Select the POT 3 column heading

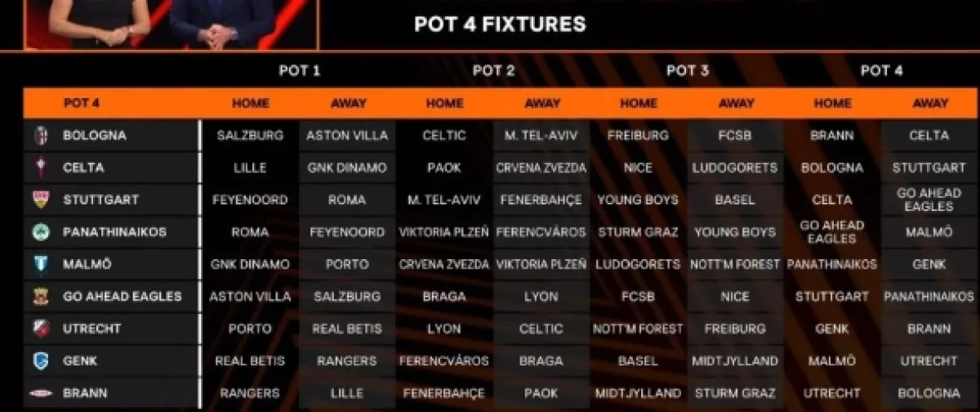(x=687, y=71)
